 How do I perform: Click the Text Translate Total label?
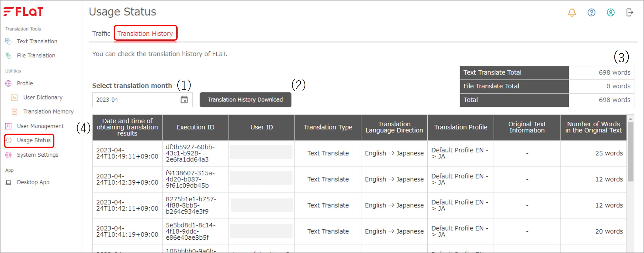pyautogui.click(x=492, y=73)
